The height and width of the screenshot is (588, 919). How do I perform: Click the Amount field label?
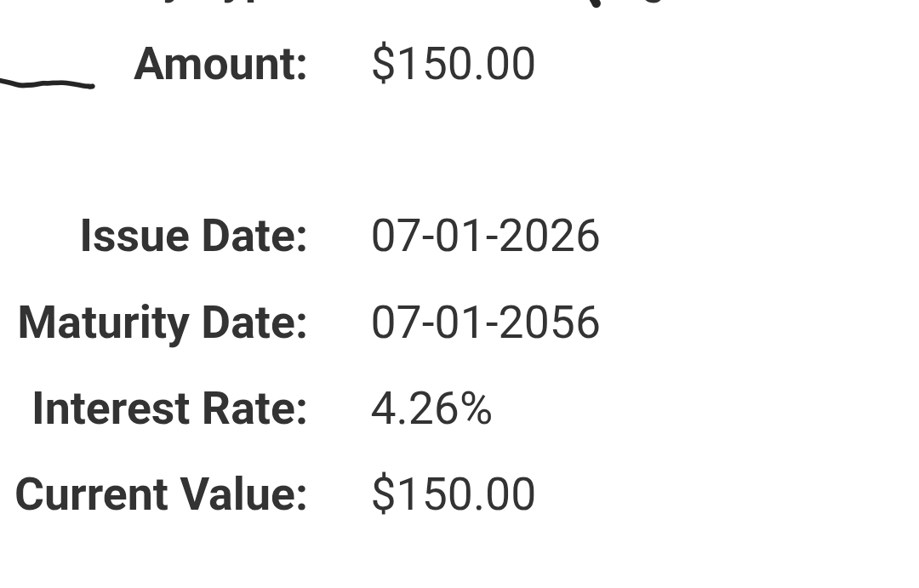pos(220,64)
